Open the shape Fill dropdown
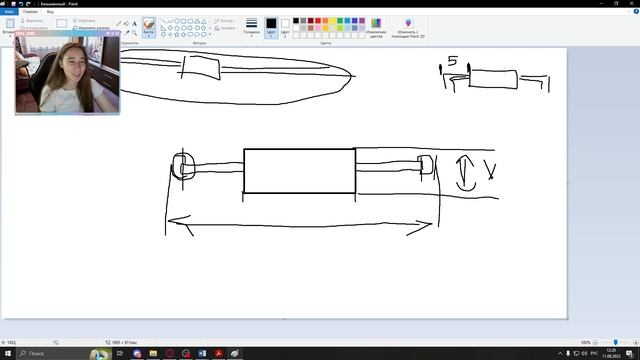The image size is (640, 360). [225, 28]
